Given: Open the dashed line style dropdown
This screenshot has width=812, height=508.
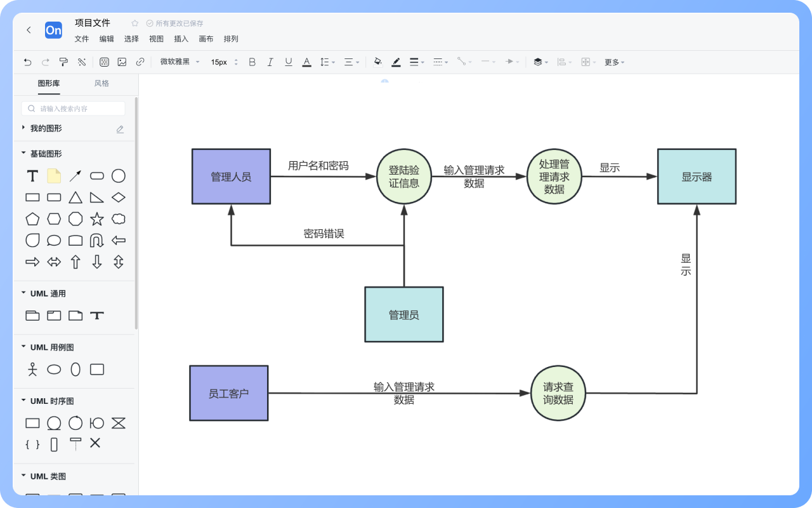Looking at the screenshot, I should (x=438, y=62).
